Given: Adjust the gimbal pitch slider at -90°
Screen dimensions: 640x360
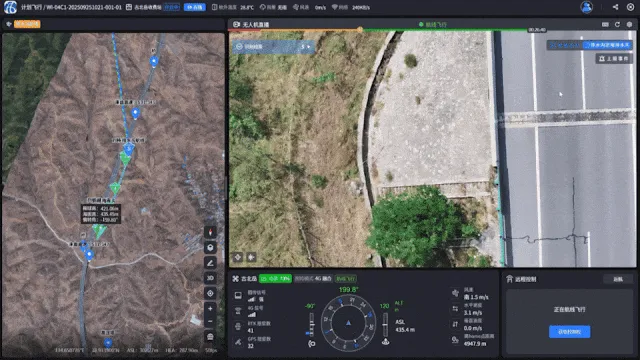Looking at the screenshot, I should [x=311, y=325].
